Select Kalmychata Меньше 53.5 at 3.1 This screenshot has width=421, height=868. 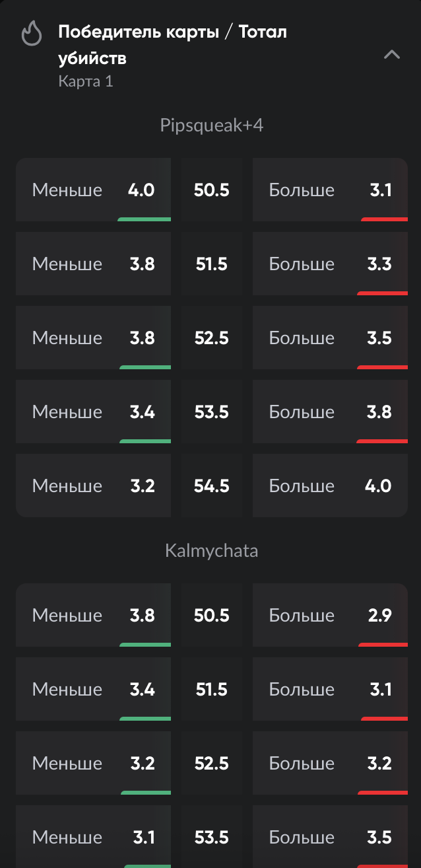click(93, 838)
